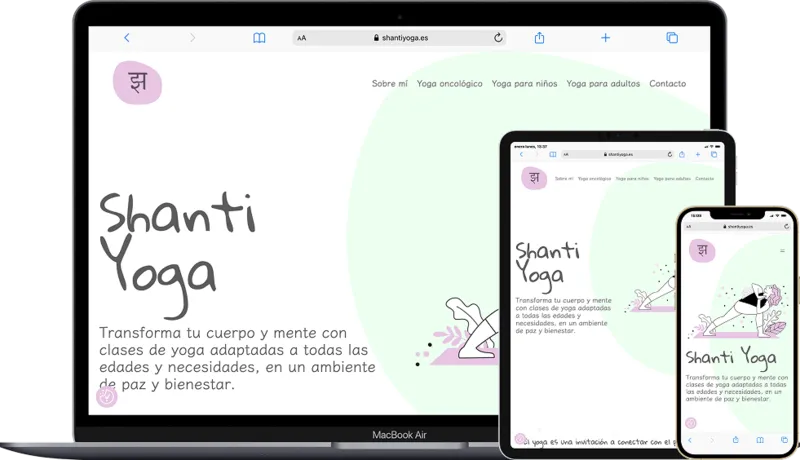The width and height of the screenshot is (800, 460).
Task: Click the iPhone address bar
Action: coord(738,226)
